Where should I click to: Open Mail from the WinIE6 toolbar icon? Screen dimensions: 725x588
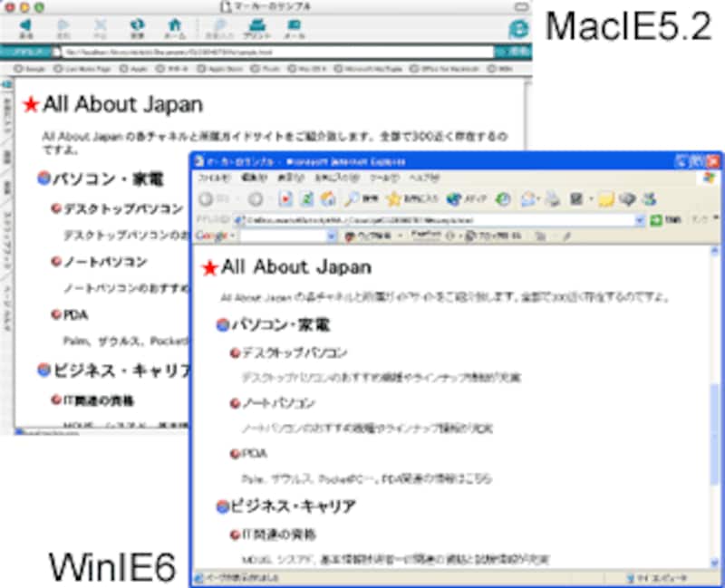(528, 197)
